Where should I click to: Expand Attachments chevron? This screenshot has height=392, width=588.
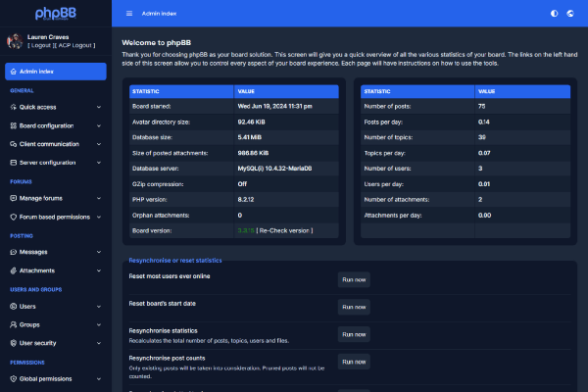click(x=99, y=270)
